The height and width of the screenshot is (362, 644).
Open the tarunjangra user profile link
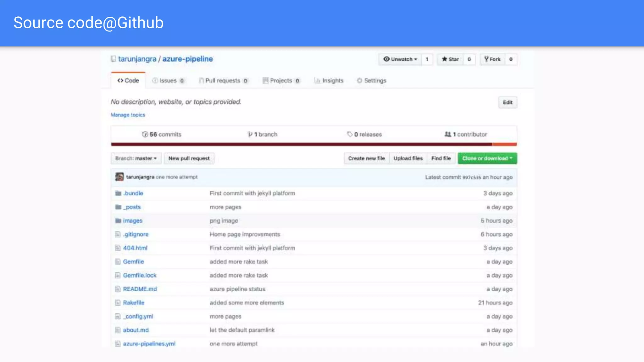point(137,59)
